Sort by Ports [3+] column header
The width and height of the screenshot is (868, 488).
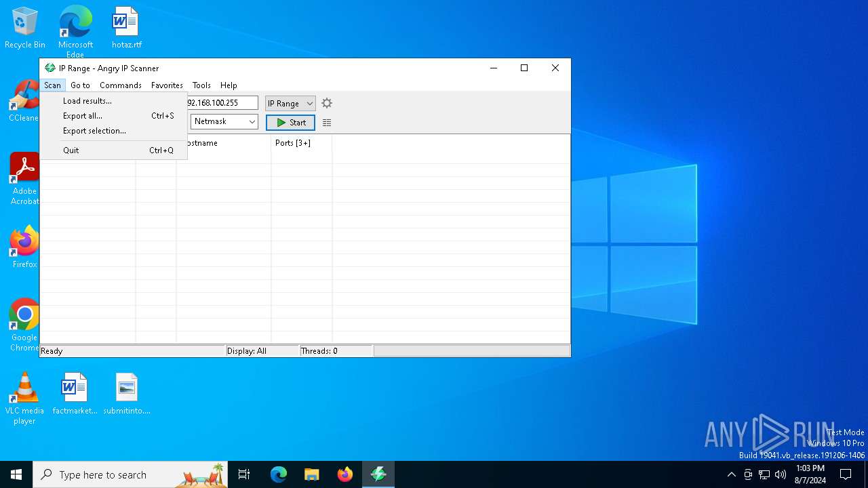[x=302, y=143]
